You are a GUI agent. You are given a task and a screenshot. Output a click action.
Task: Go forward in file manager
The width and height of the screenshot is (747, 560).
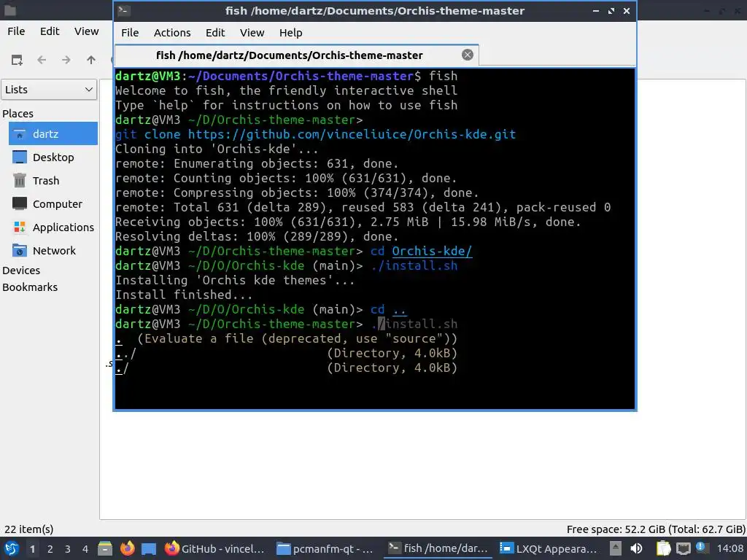pyautogui.click(x=66, y=60)
